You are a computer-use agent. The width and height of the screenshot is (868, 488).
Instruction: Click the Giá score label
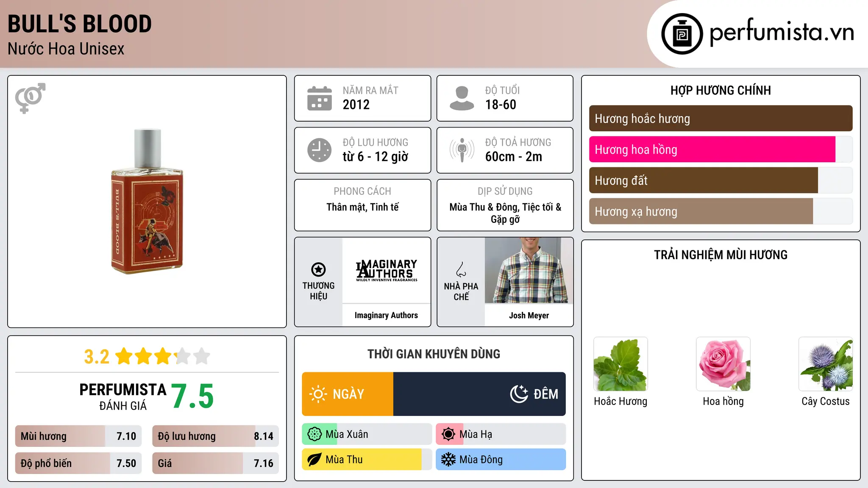pos(165,463)
